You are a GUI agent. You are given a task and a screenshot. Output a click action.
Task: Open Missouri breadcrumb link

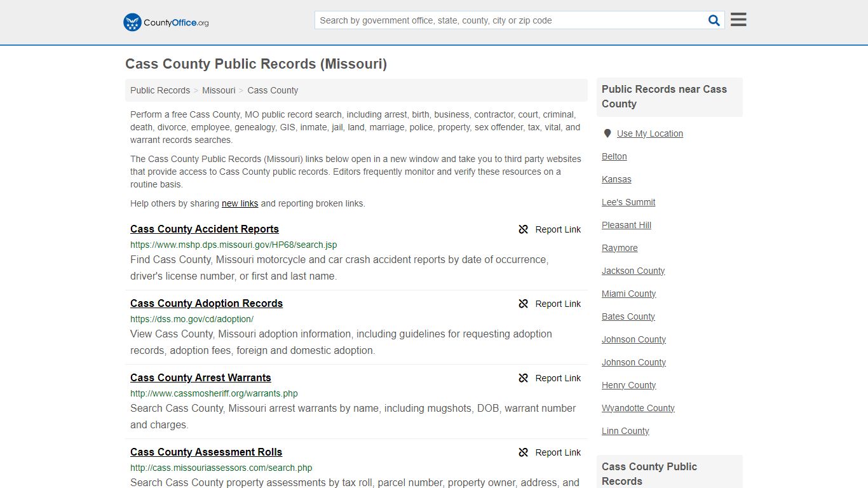219,90
